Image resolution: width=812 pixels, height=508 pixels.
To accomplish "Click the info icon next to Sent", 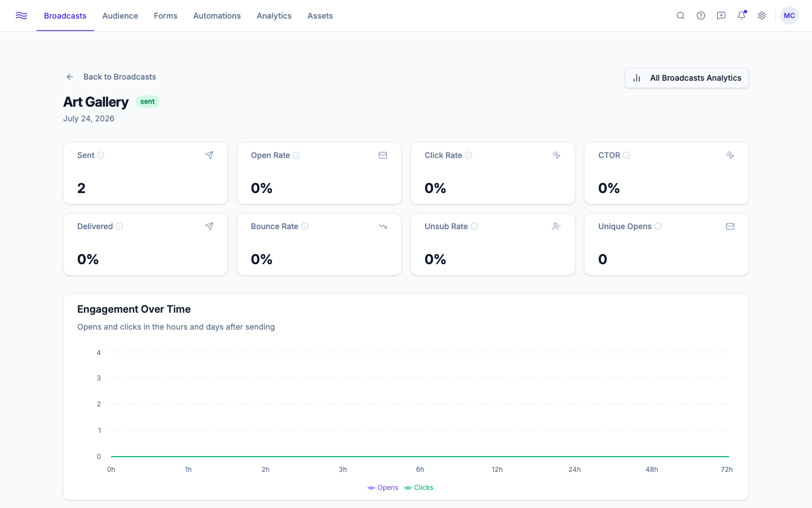I will tap(101, 155).
